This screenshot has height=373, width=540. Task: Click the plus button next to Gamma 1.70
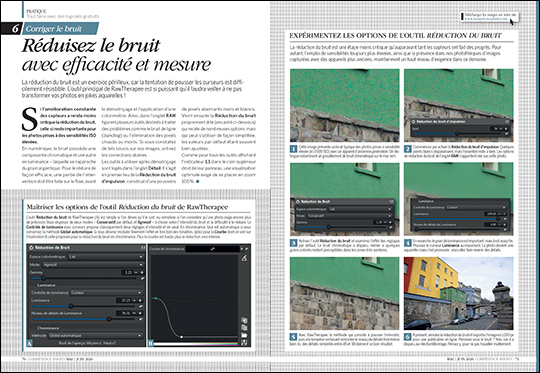pos(390,222)
